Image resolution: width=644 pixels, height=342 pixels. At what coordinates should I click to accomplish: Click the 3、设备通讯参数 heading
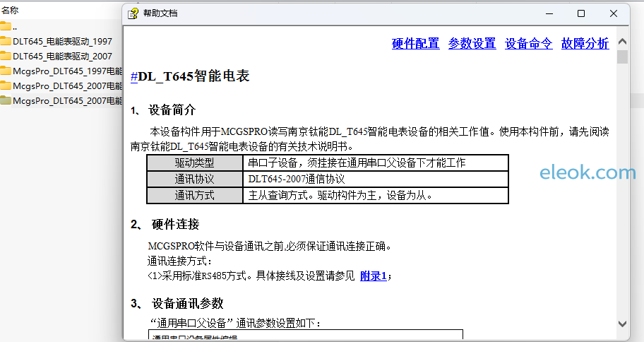tap(177, 304)
